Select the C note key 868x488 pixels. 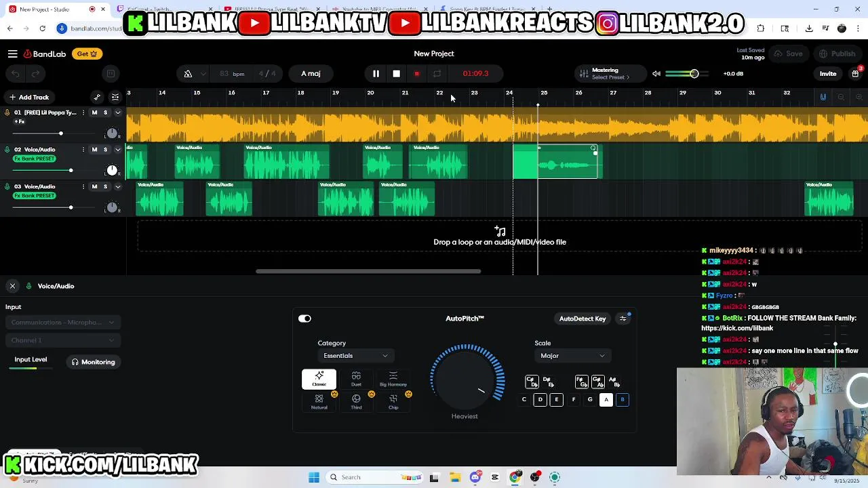click(x=524, y=400)
